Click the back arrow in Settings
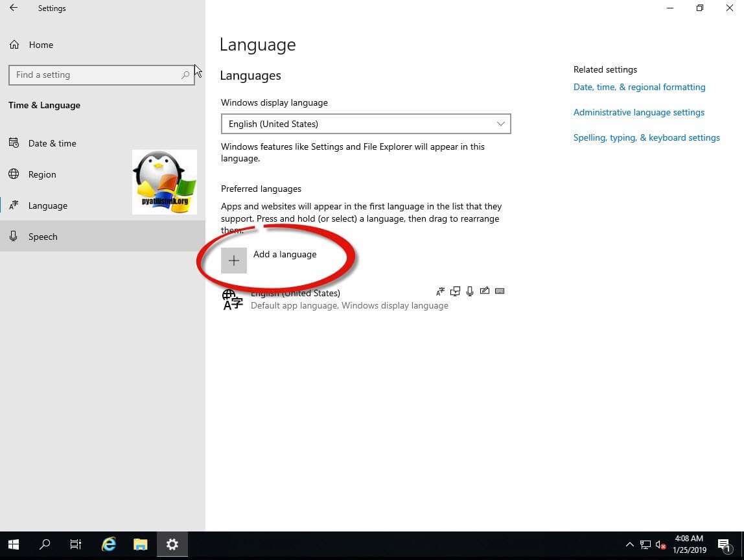Viewport: 744px width, 560px height. pyautogui.click(x=14, y=8)
